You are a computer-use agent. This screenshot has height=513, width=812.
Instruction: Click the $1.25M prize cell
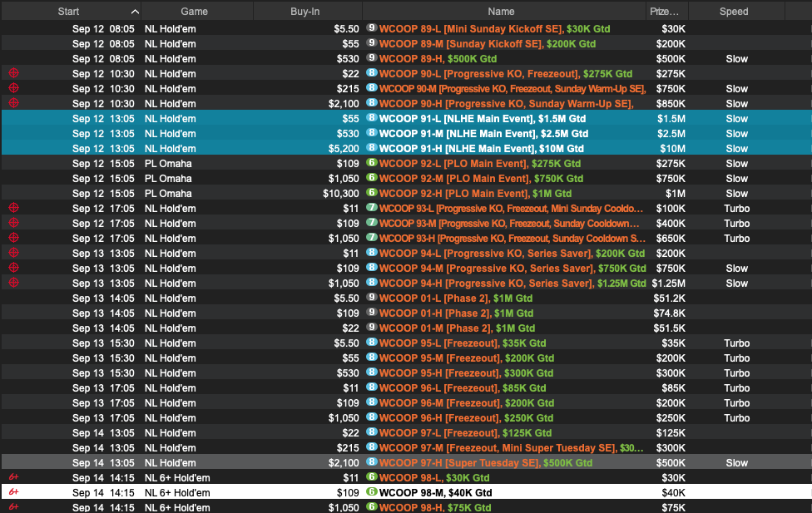pos(669,284)
